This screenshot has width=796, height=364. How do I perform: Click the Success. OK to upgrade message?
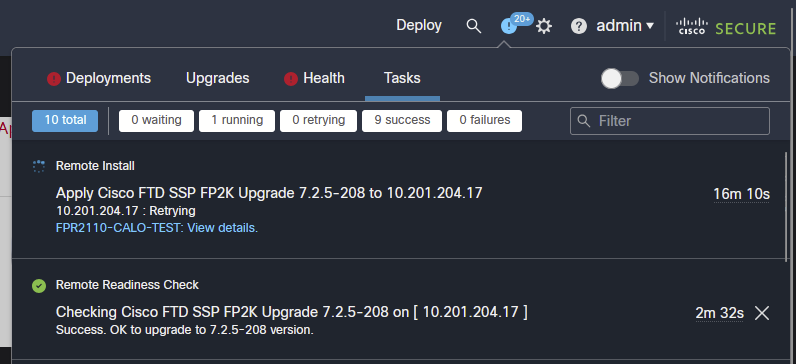pos(185,330)
